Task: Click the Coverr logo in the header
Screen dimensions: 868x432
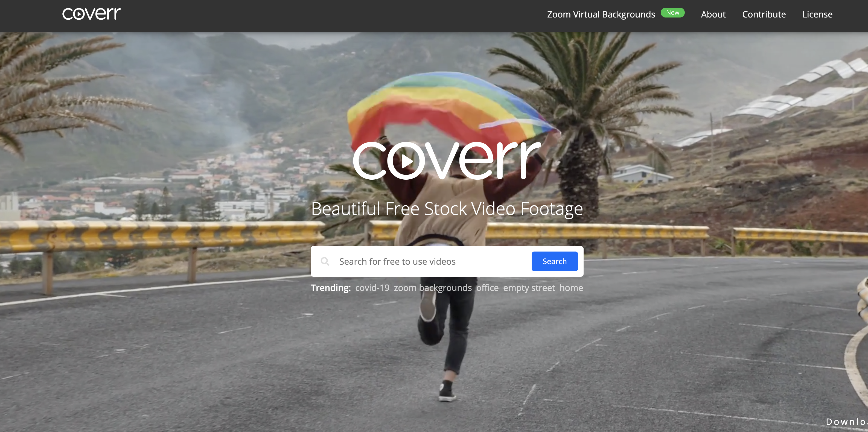Action: click(x=91, y=14)
